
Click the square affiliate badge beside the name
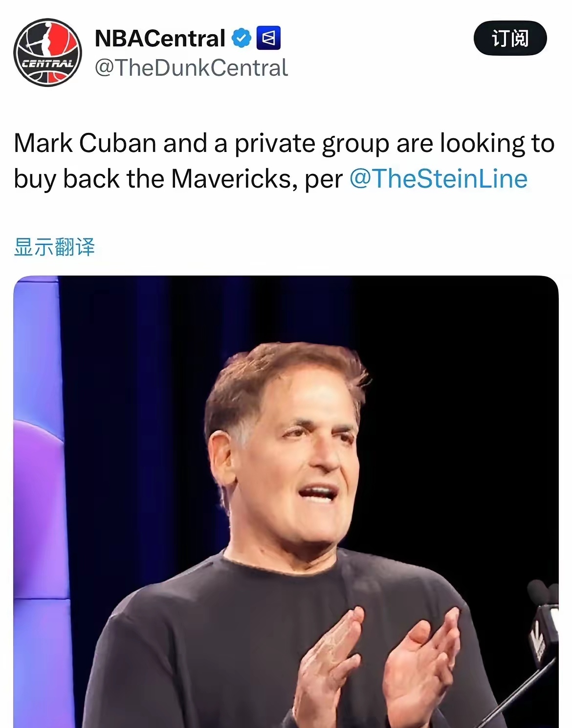(x=268, y=38)
